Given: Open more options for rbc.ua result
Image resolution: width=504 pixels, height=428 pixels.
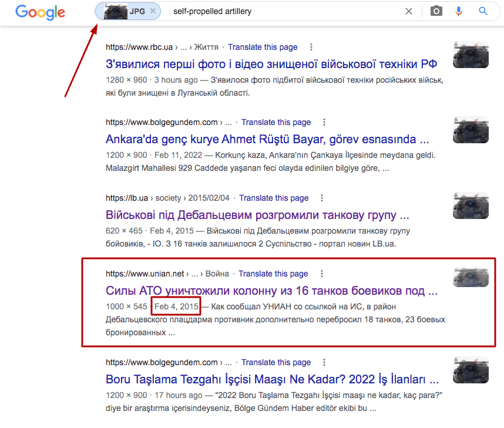Looking at the screenshot, I should click(311, 47).
